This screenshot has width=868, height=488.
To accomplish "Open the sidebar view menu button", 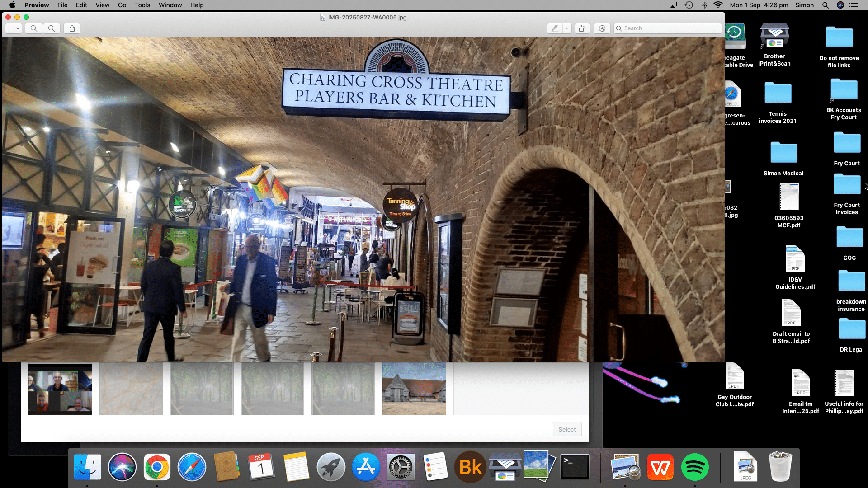I will click(14, 28).
